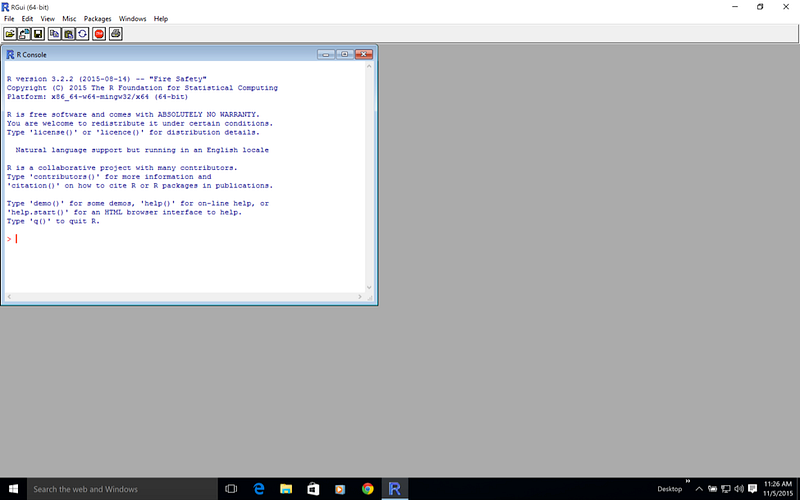This screenshot has height=501, width=800.
Task: Click R Console vertical scrollbar up arrow
Action: click(369, 66)
